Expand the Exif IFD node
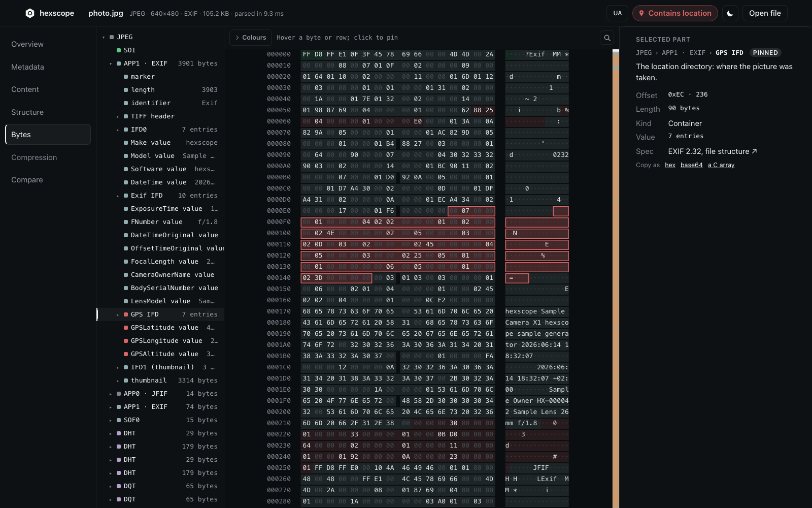This screenshot has width=812, height=508. pos(118,196)
